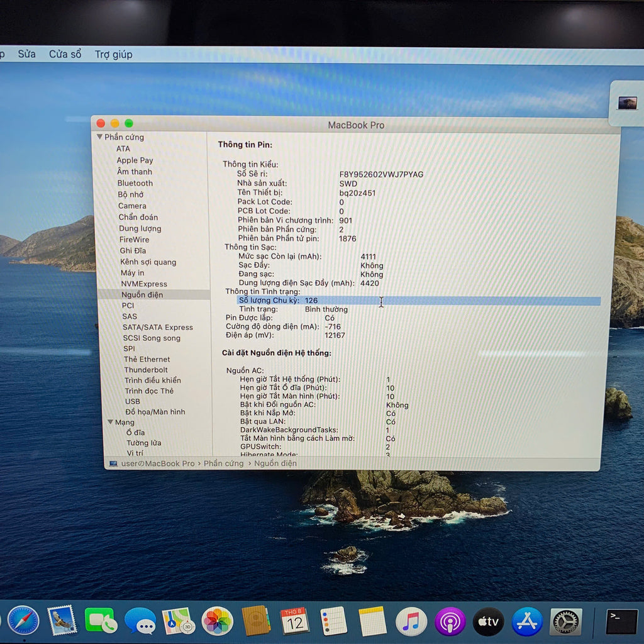Select Thẻ Ethernet in sidebar
The height and width of the screenshot is (644, 644).
click(147, 359)
